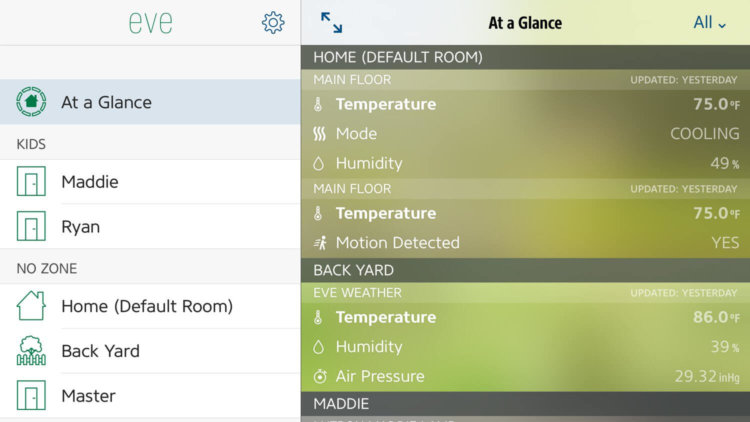Select At a Glance in sidebar
The height and width of the screenshot is (422, 750).
tap(150, 102)
